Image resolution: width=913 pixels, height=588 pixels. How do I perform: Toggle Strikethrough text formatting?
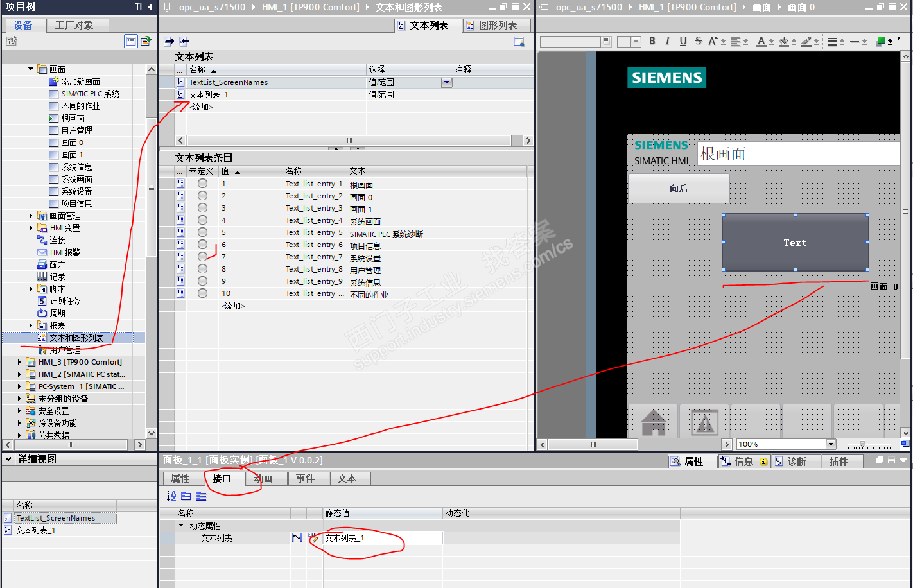click(699, 41)
